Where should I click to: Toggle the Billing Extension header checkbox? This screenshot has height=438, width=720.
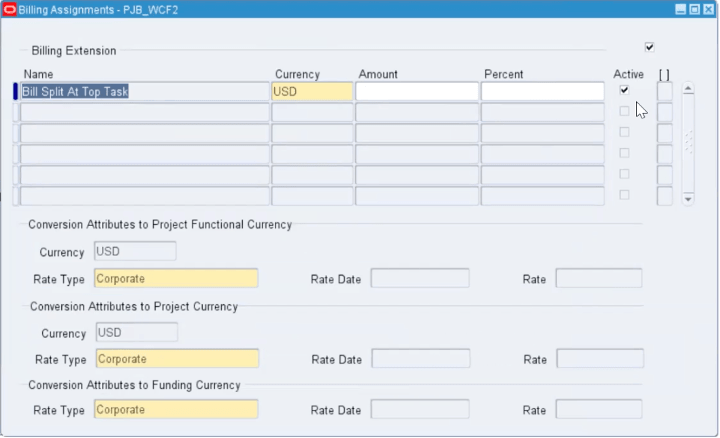(x=649, y=47)
